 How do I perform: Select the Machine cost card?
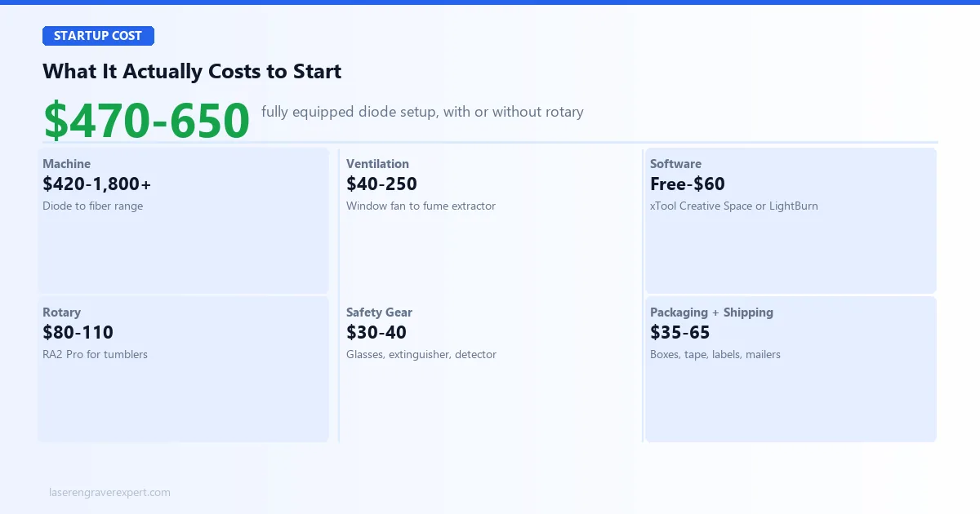183,220
